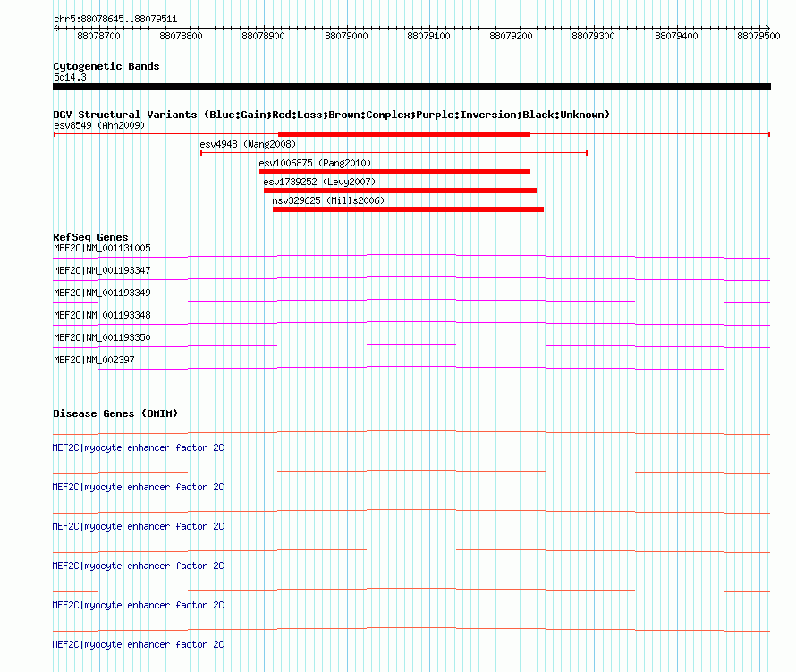
Task: Click ruler tick label 88079400
Action: pyautogui.click(x=676, y=36)
